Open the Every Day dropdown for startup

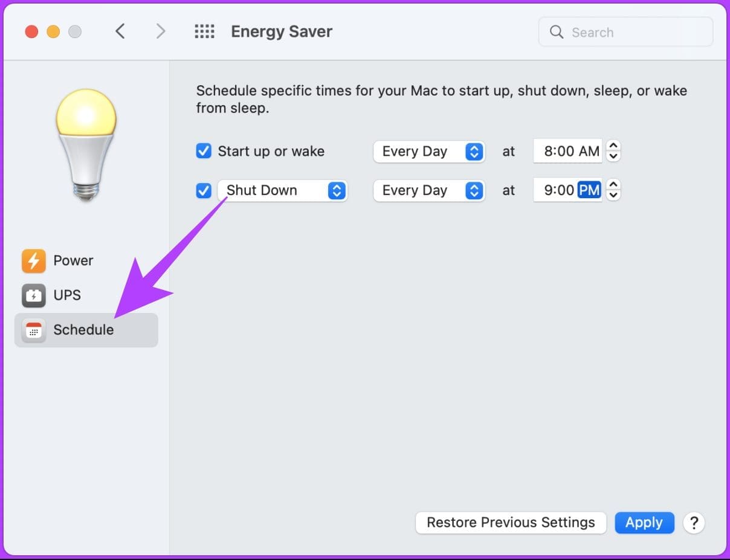(429, 152)
